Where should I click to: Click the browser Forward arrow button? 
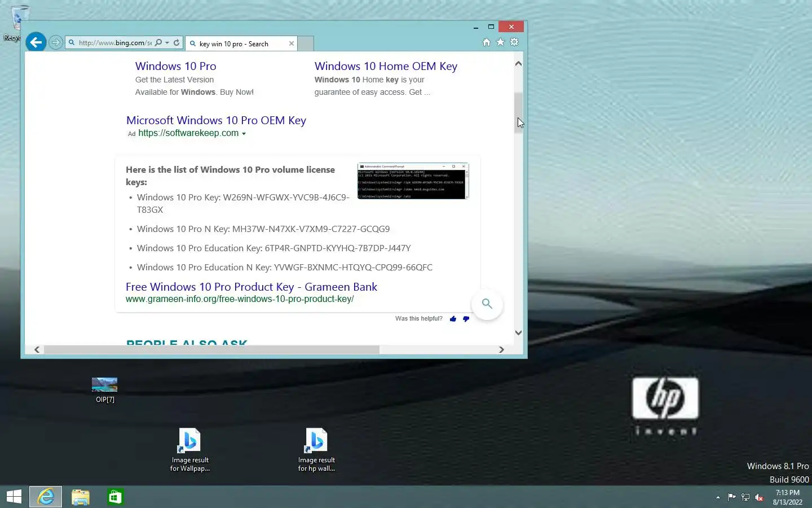click(55, 42)
